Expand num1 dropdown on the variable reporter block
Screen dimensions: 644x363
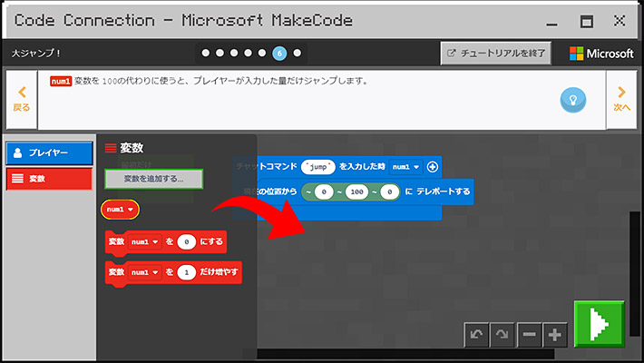click(120, 210)
